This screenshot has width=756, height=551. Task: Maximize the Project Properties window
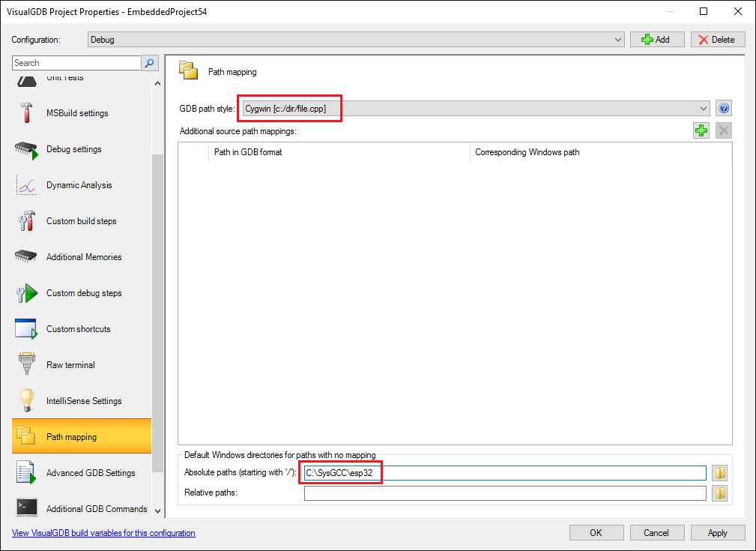coord(704,11)
